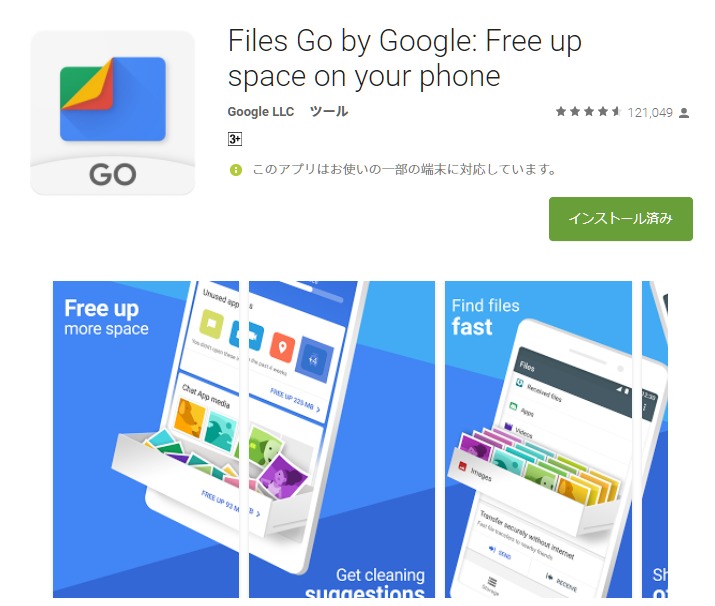
Task: Click the 3+ content rating badge
Action: pos(234,139)
